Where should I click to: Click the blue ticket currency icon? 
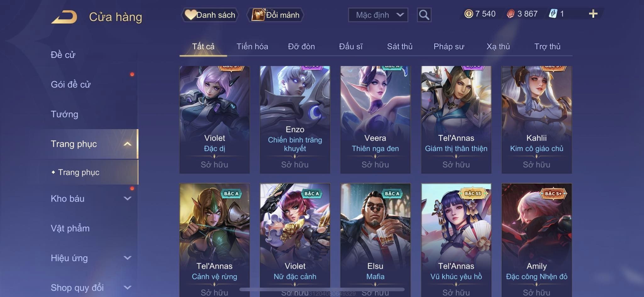pyautogui.click(x=553, y=14)
